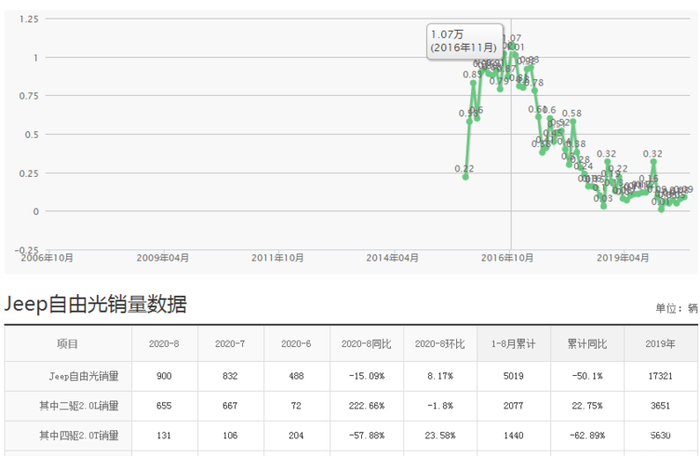Click the 2077 cumulative cell

(x=513, y=406)
